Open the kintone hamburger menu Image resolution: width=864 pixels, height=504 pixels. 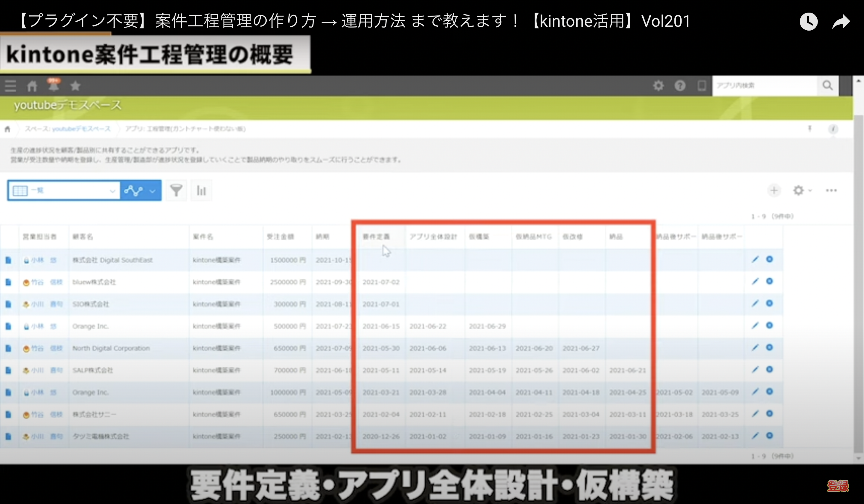point(10,86)
